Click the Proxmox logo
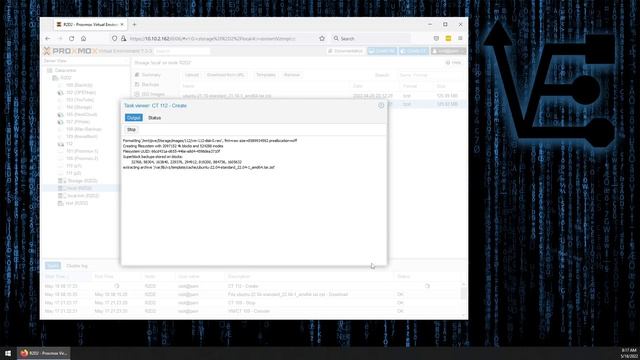 tap(70, 51)
